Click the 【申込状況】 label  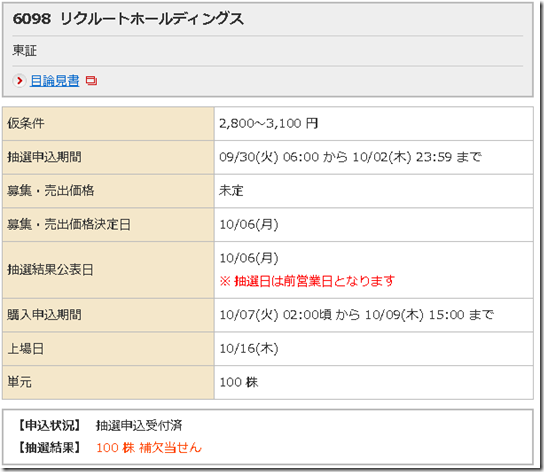point(50,425)
